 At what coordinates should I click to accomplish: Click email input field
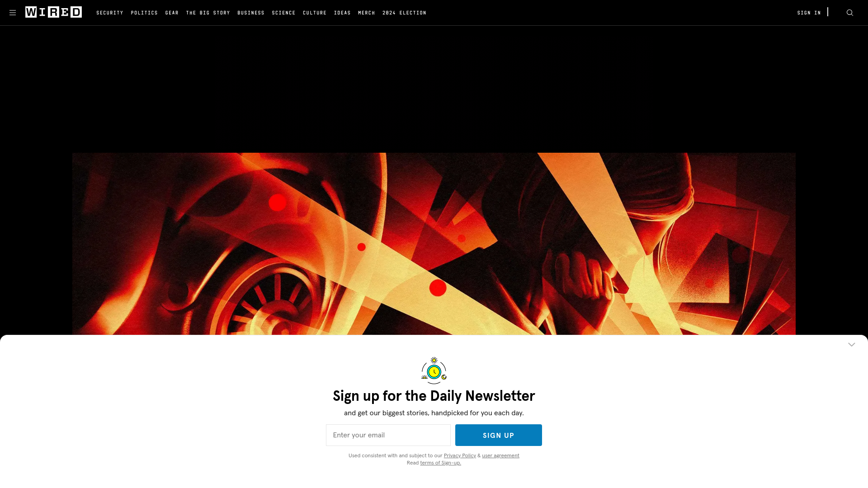[388, 435]
